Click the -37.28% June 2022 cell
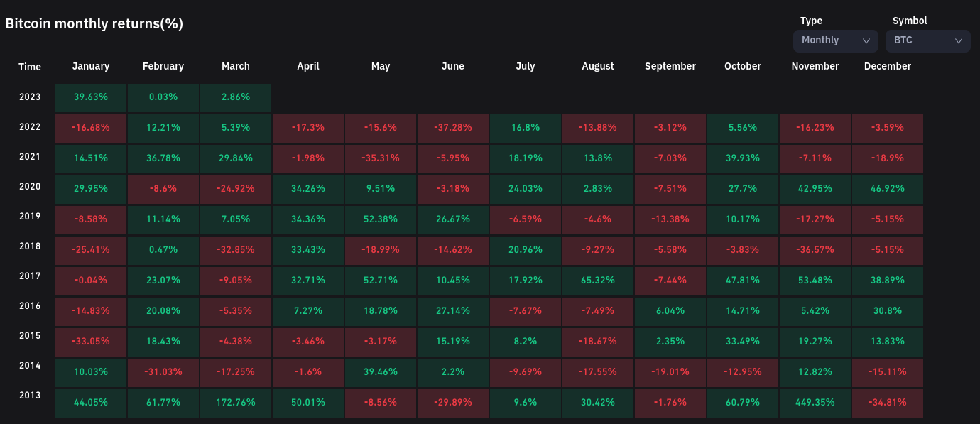The height and width of the screenshot is (424, 980). 453,128
